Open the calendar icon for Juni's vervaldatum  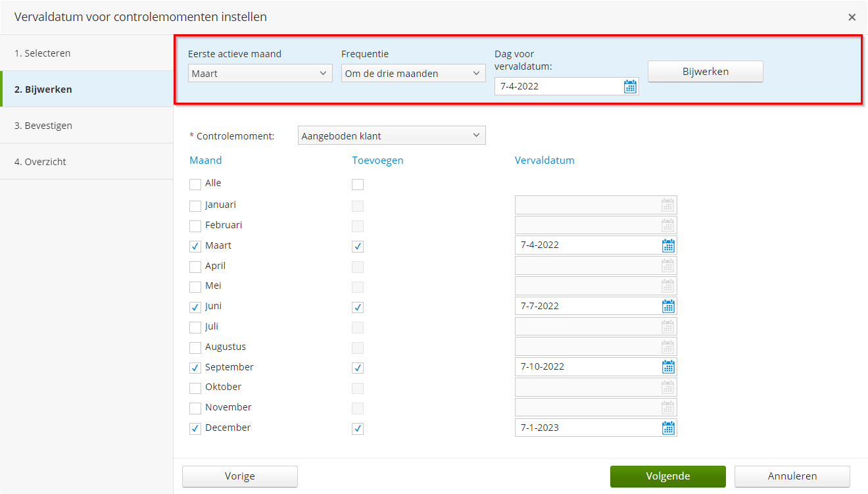[668, 305]
